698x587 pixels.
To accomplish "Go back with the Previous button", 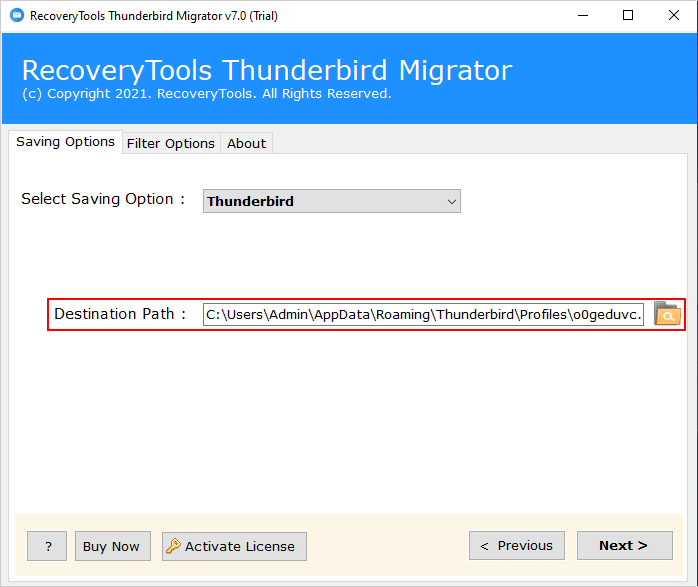I will tap(517, 545).
